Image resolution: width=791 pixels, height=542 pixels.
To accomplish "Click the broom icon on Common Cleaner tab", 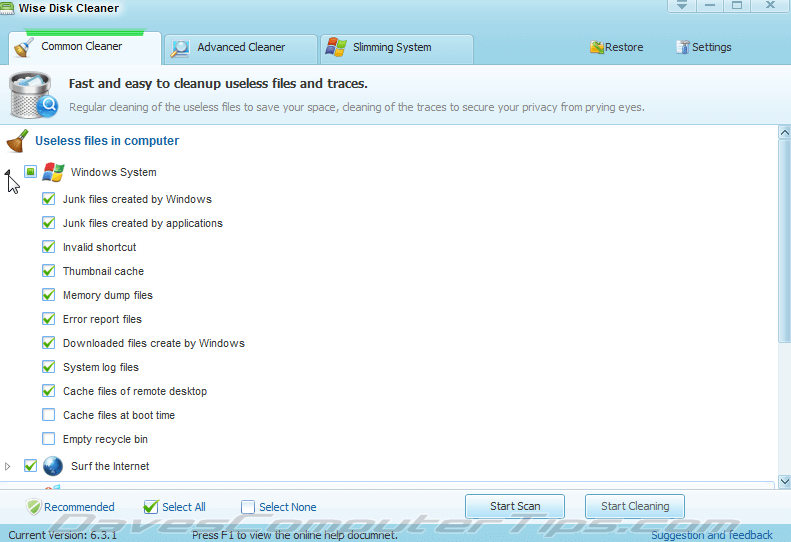I will pyautogui.click(x=24, y=47).
